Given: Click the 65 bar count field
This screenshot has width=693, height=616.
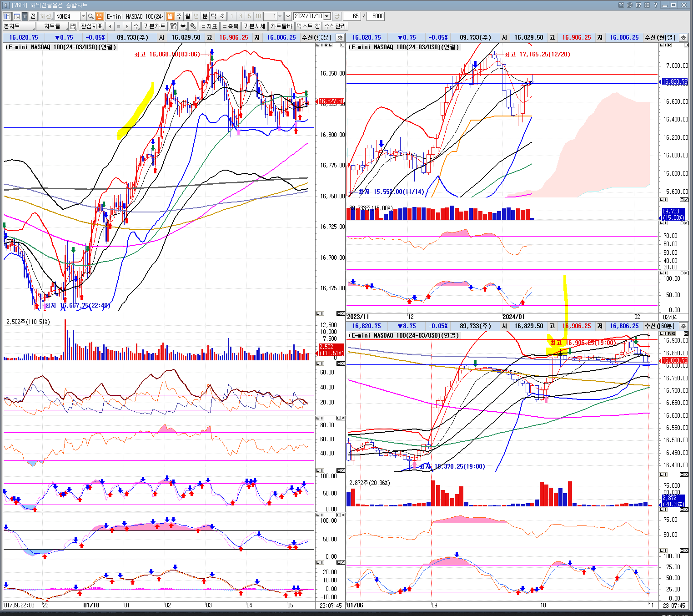Looking at the screenshot, I should click(352, 16).
